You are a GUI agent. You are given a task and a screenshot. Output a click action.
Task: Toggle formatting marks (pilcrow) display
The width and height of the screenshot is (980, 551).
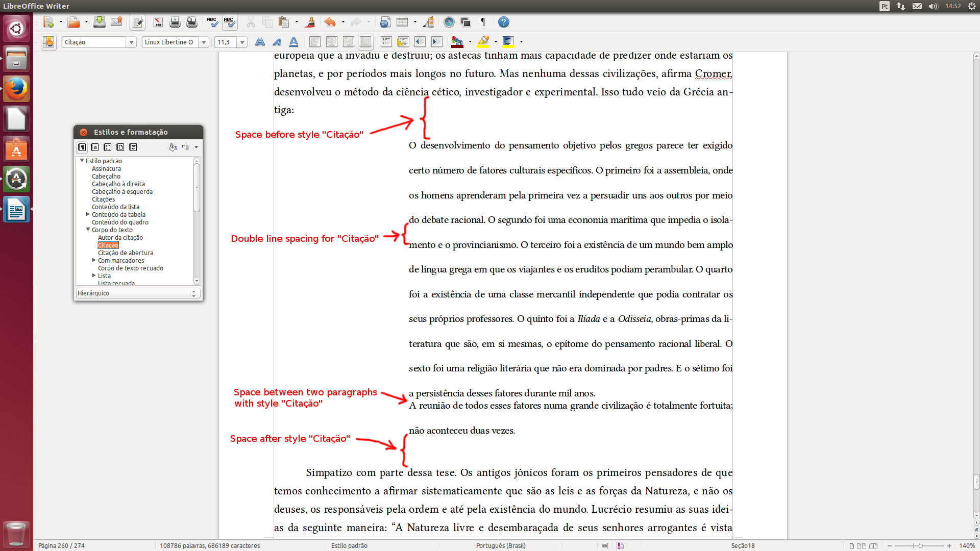[483, 22]
